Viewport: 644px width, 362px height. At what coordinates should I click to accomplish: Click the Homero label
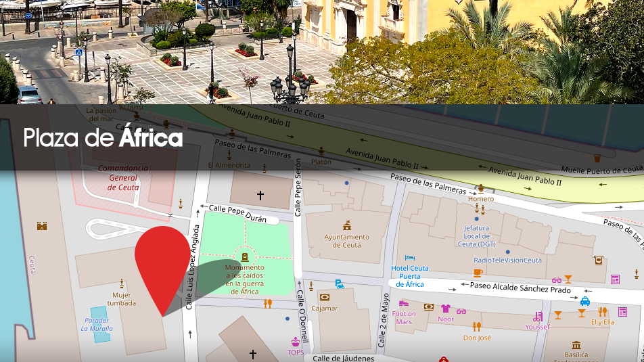pos(481,199)
